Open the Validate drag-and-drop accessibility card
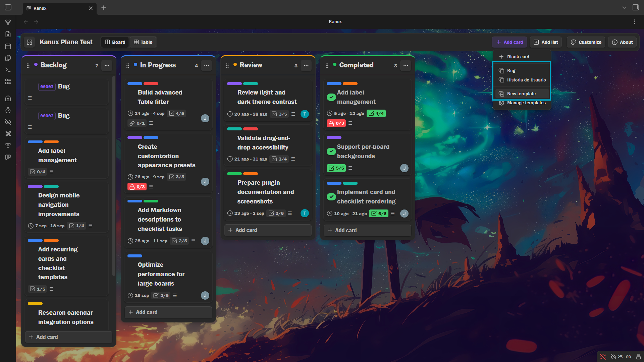This screenshot has width=644, height=362. coord(268,144)
